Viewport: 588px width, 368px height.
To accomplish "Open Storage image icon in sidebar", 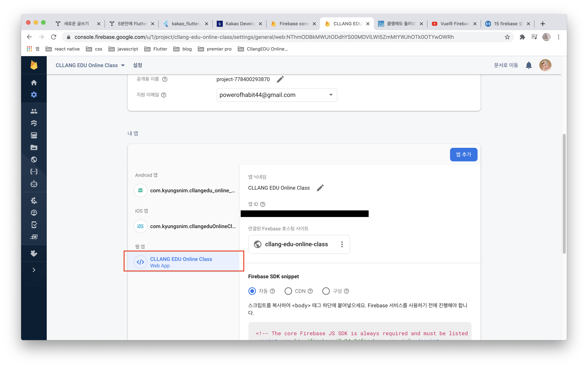I will 34,147.
